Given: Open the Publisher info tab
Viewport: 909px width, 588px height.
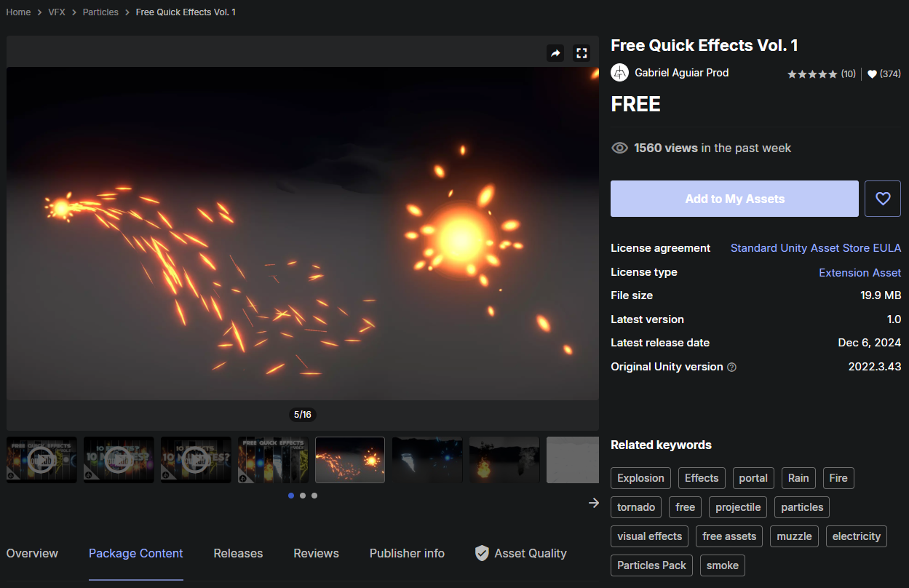Looking at the screenshot, I should tap(407, 553).
